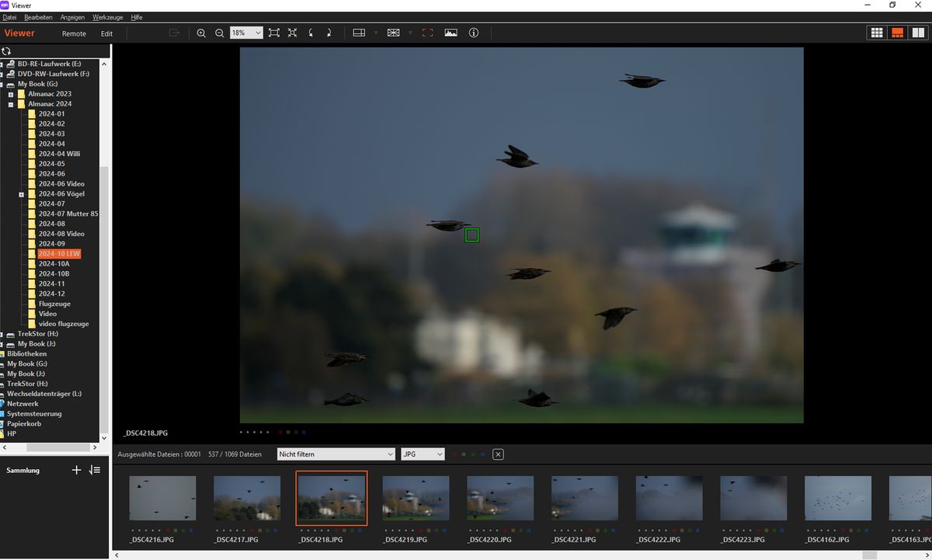Screen dimensions: 932x560
Task: Show image information via the info icon
Action: 474,33
